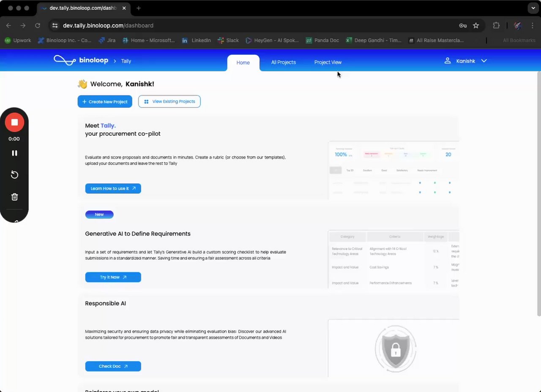541x392 pixels.
Task: Click the Check Doc button
Action: pyautogui.click(x=113, y=366)
